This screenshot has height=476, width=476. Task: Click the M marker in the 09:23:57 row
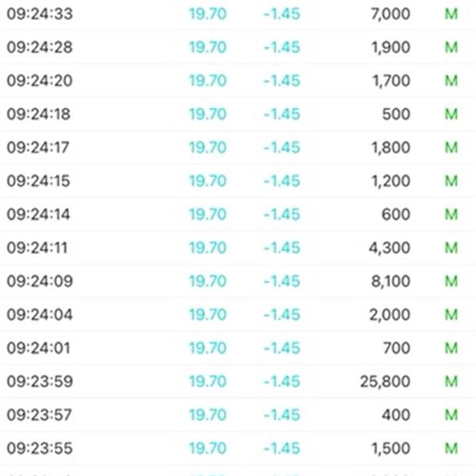point(451,415)
